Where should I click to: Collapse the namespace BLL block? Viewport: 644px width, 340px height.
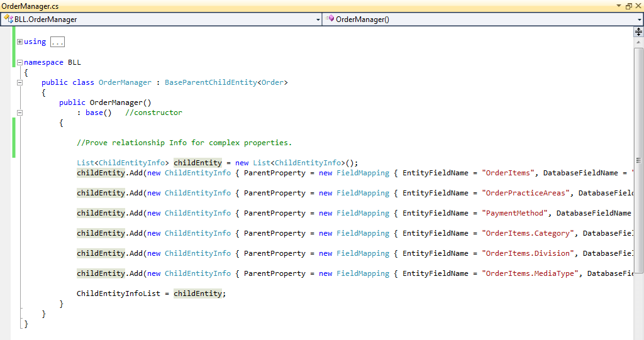pyautogui.click(x=19, y=62)
